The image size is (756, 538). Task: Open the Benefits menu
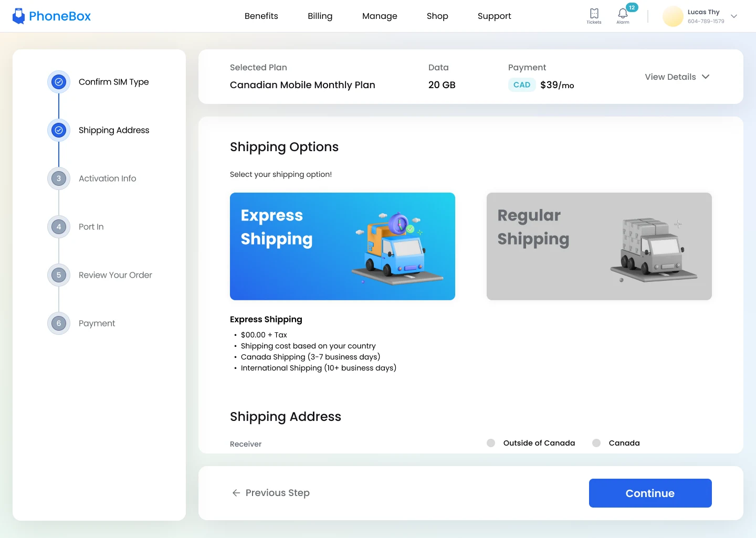click(261, 16)
